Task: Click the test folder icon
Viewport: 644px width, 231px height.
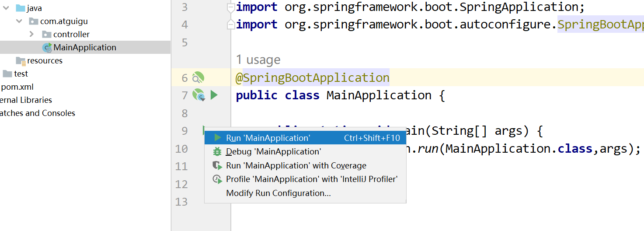Action: [7, 73]
